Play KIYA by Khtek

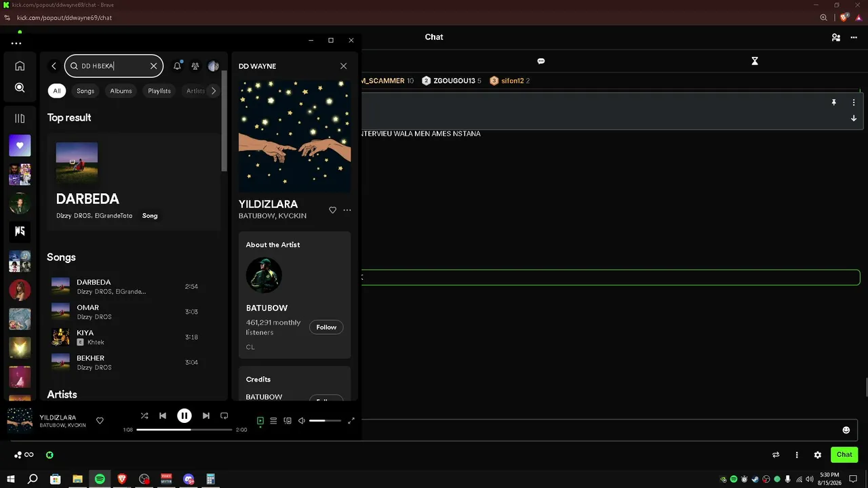pos(134,337)
